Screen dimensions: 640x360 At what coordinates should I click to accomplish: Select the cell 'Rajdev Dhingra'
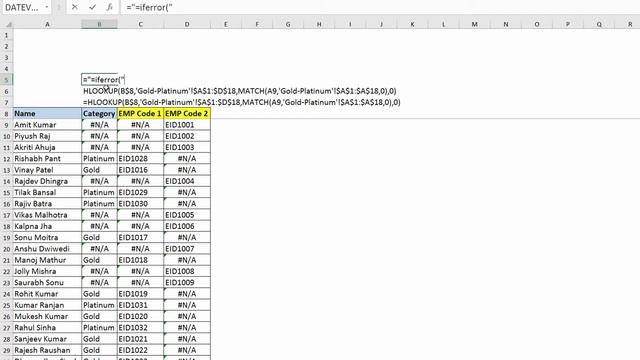tap(47, 181)
